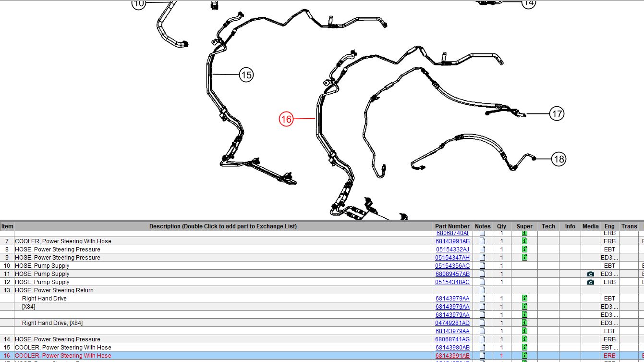Click the Super column header
This screenshot has height=362, width=644.
point(524,226)
